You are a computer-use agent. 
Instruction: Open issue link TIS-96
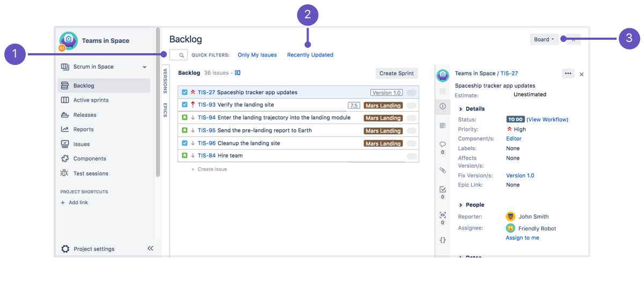[x=207, y=143]
